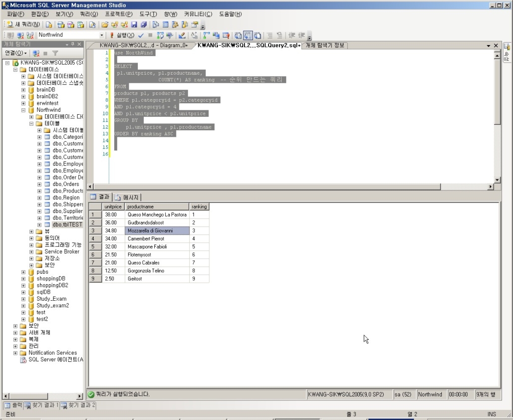Click the query editor vertical scrollbar
Viewport: 513px width, 420px height.
point(497,118)
